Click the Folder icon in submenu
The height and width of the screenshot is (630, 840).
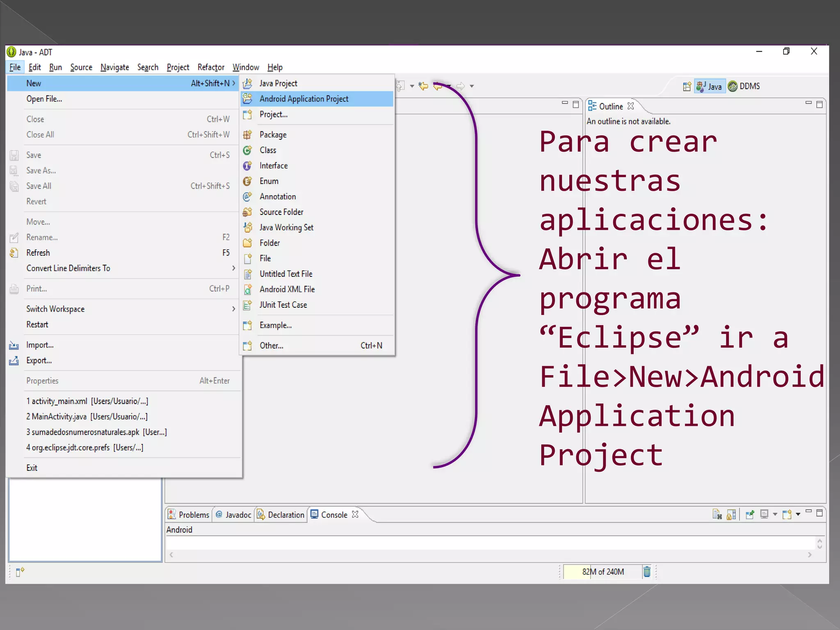[247, 243]
